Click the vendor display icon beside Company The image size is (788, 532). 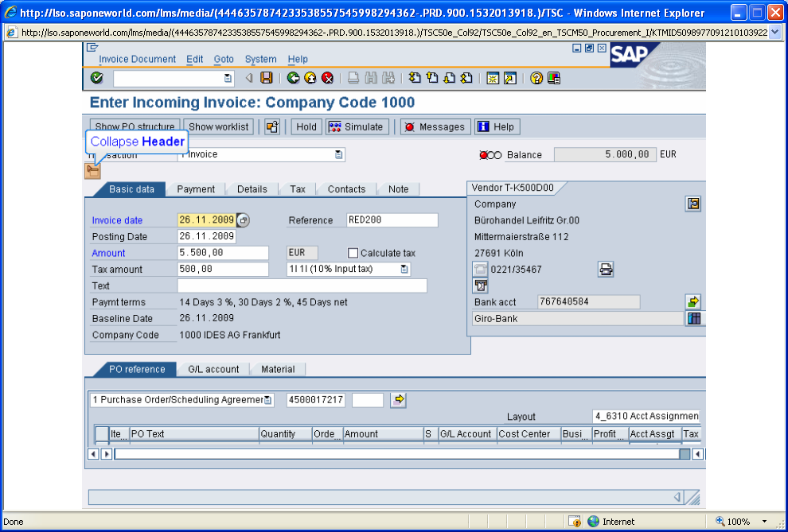693,204
